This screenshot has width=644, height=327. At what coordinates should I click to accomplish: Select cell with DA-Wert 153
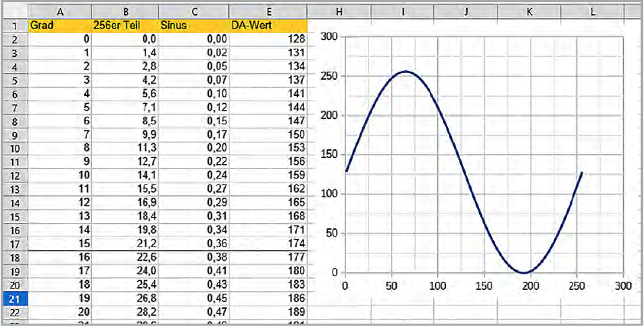pos(268,149)
